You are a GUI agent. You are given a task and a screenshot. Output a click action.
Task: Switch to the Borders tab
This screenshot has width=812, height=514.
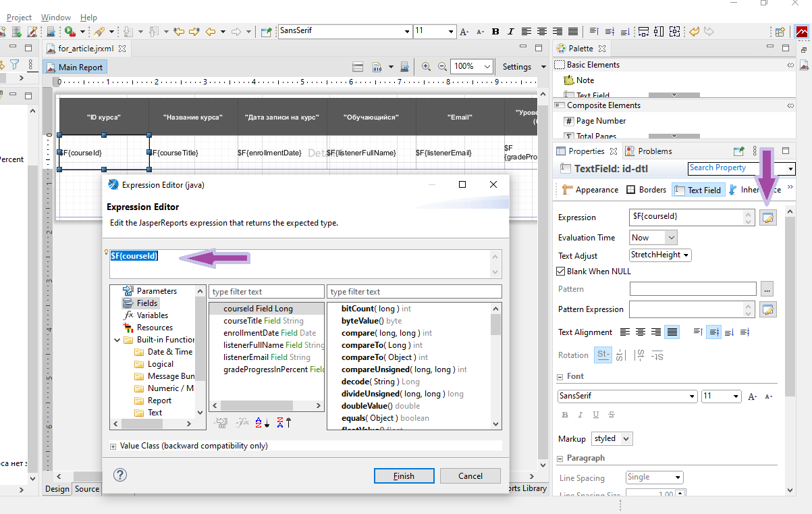click(646, 190)
